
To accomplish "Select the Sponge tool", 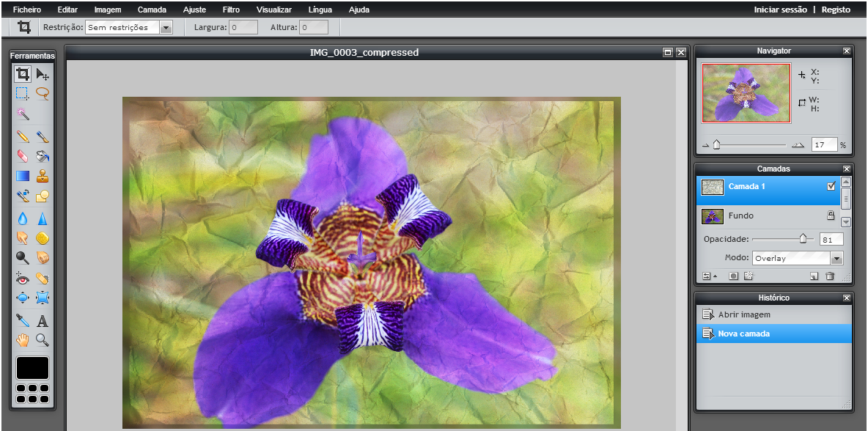I will [x=43, y=238].
